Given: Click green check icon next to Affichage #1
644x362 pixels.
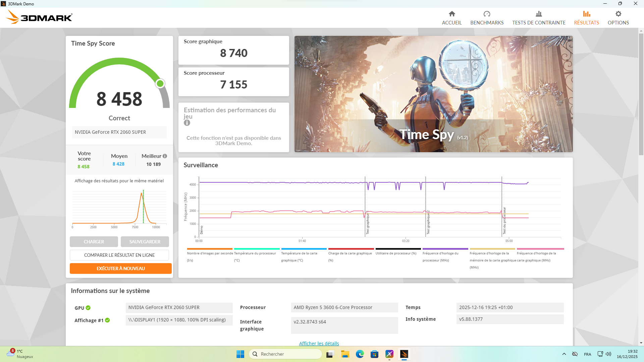Looking at the screenshot, I should pos(107,320).
